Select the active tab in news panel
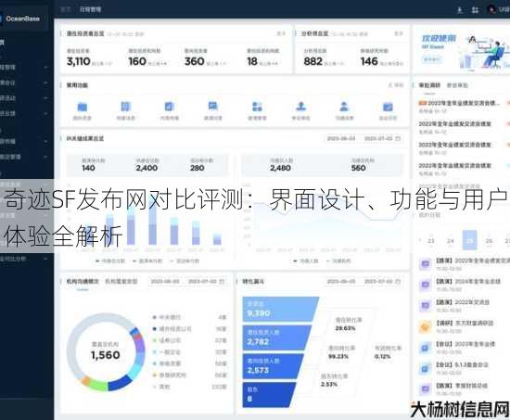The height and width of the screenshot is (420, 510). tap(429, 85)
